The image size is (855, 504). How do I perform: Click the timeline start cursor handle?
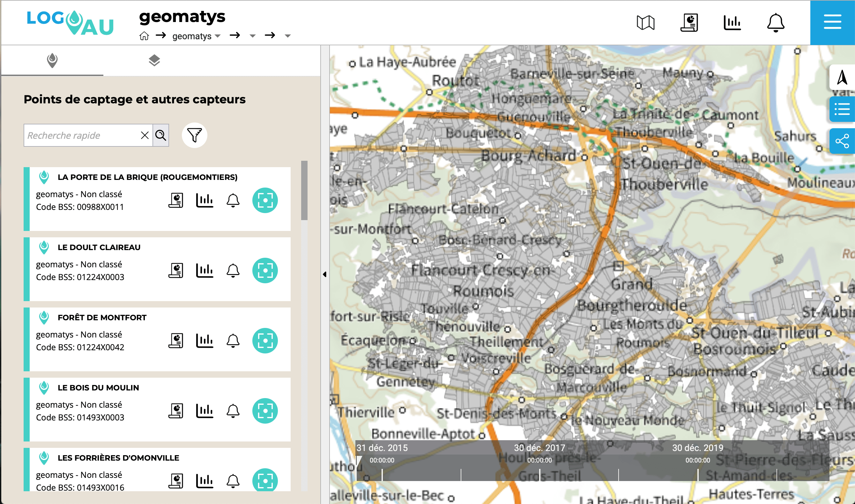pyautogui.click(x=359, y=461)
